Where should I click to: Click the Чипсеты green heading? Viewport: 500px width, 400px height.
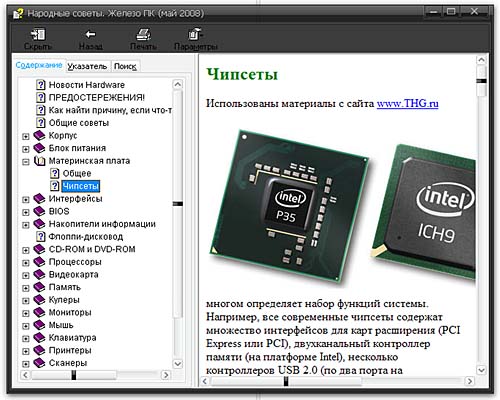(x=242, y=74)
